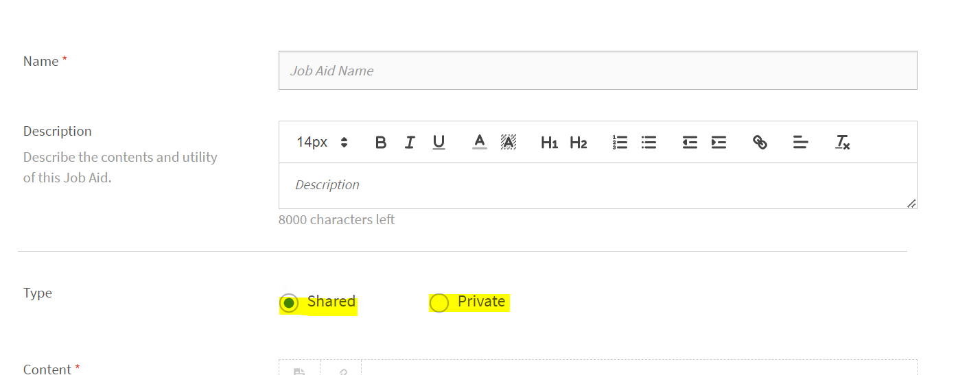Apply Heading 2 style

579,143
